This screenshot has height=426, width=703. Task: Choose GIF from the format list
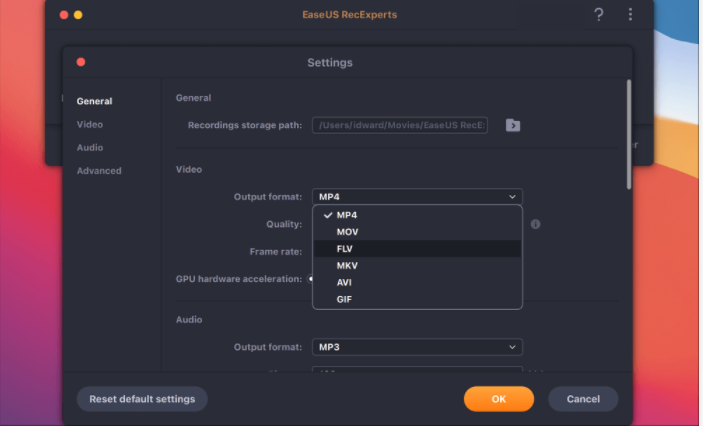[417, 299]
